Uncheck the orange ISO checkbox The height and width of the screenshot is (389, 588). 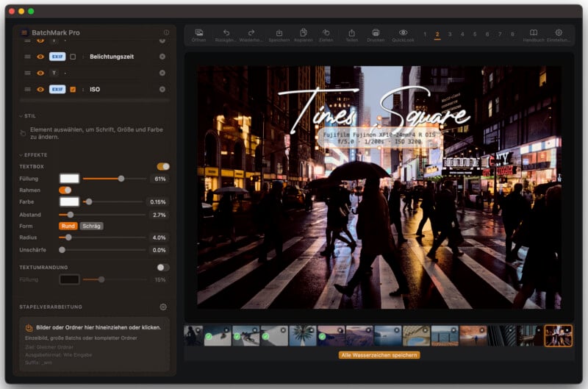click(73, 89)
